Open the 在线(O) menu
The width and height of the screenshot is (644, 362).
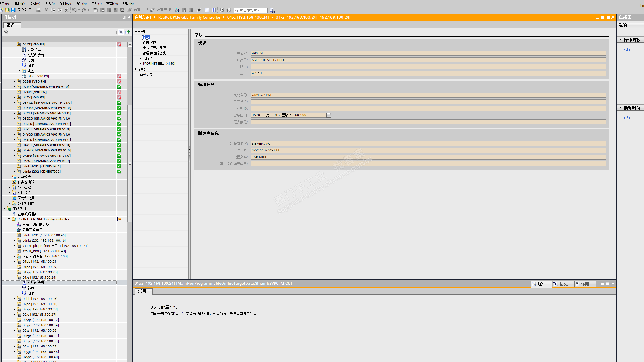click(x=65, y=4)
